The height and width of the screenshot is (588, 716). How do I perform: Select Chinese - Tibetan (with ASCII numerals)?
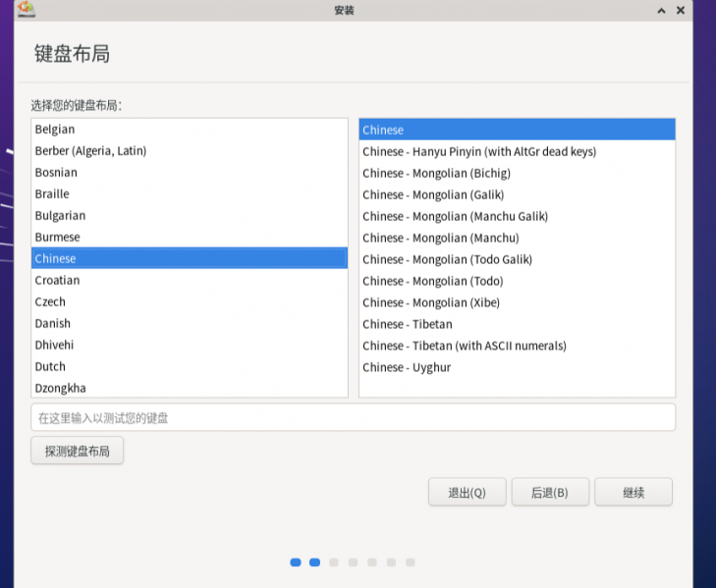[465, 346]
